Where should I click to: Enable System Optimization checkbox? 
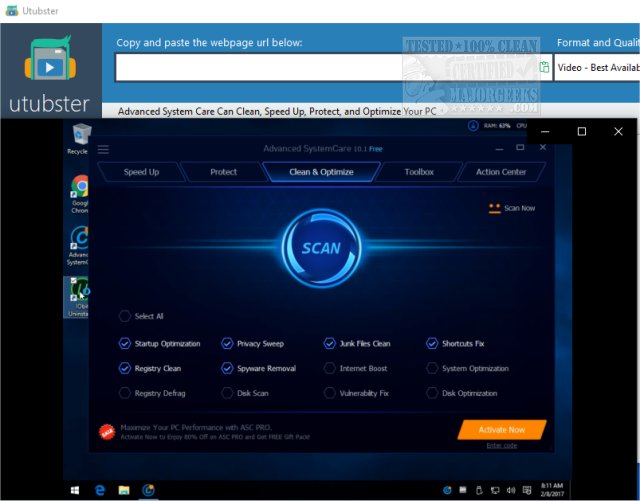pos(432,368)
